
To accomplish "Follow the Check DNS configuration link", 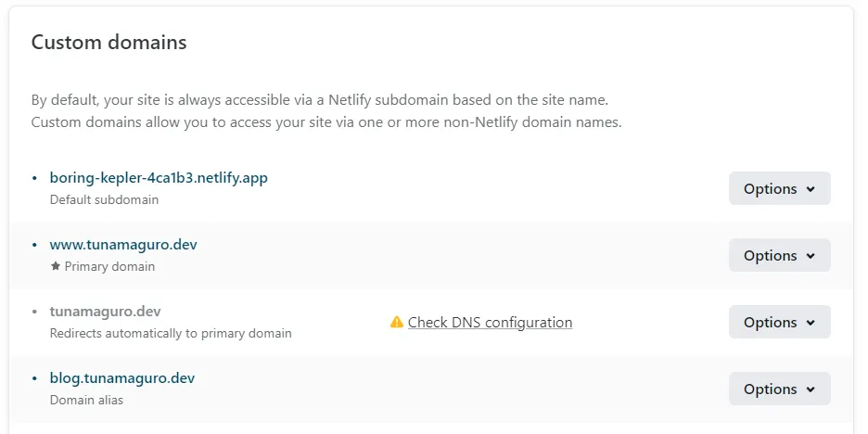I will 490,323.
